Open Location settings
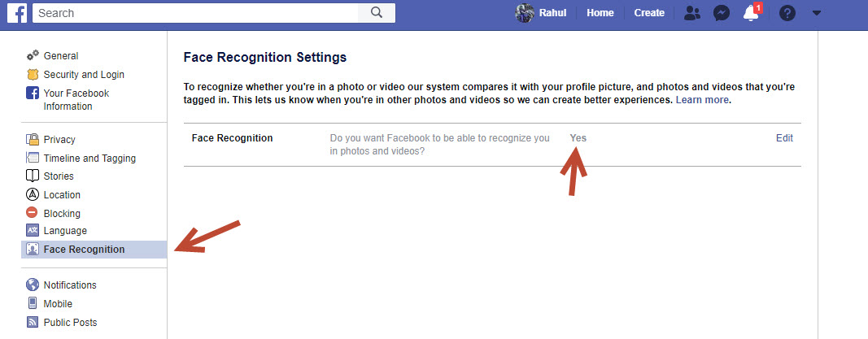Screen dimensions: 868x339 (62, 194)
